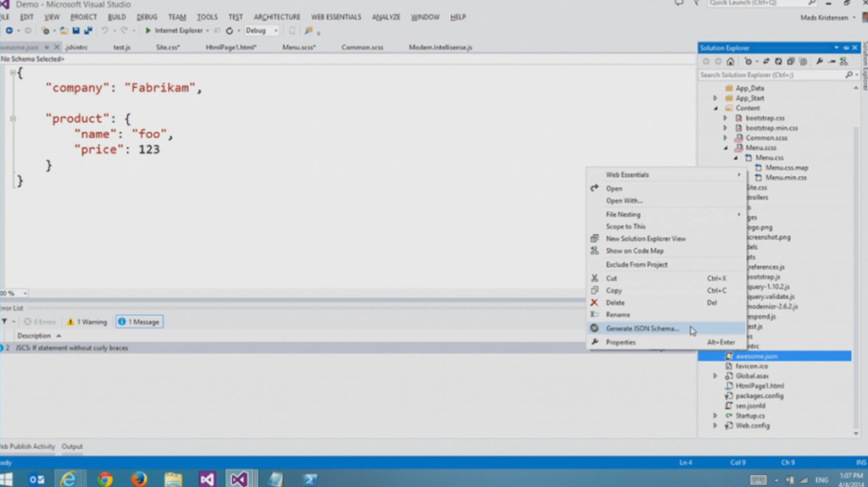Screen dimensions: 868x487
Task: Sort by the Description column header
Action: point(34,336)
